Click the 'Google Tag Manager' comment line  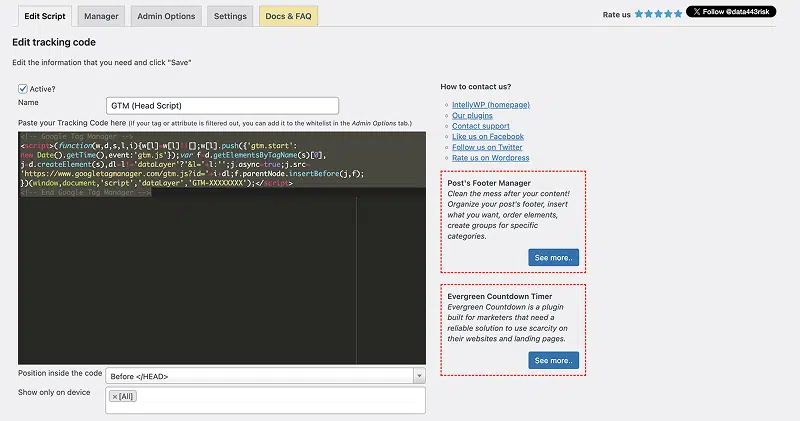pyautogui.click(x=77, y=137)
